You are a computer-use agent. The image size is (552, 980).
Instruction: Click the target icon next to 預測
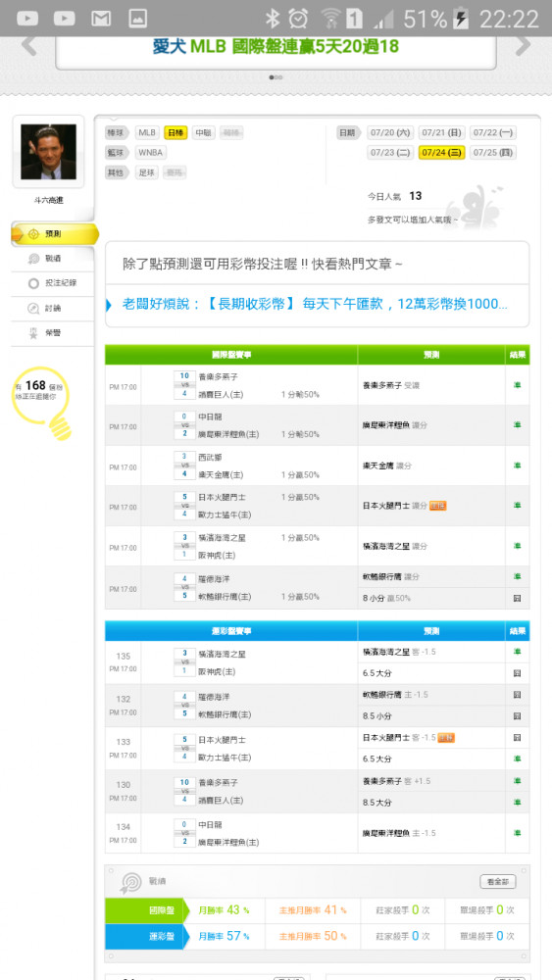(x=33, y=234)
